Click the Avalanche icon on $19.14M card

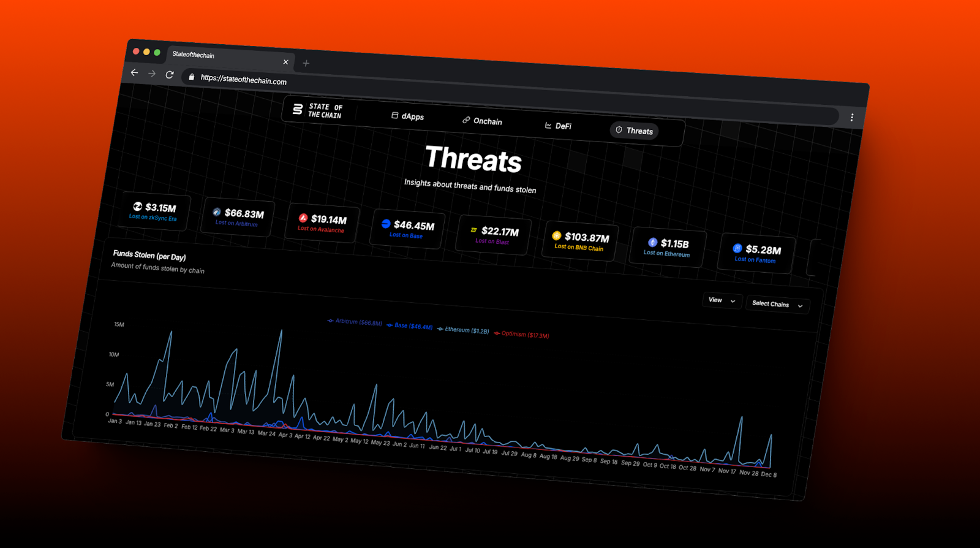tap(303, 218)
